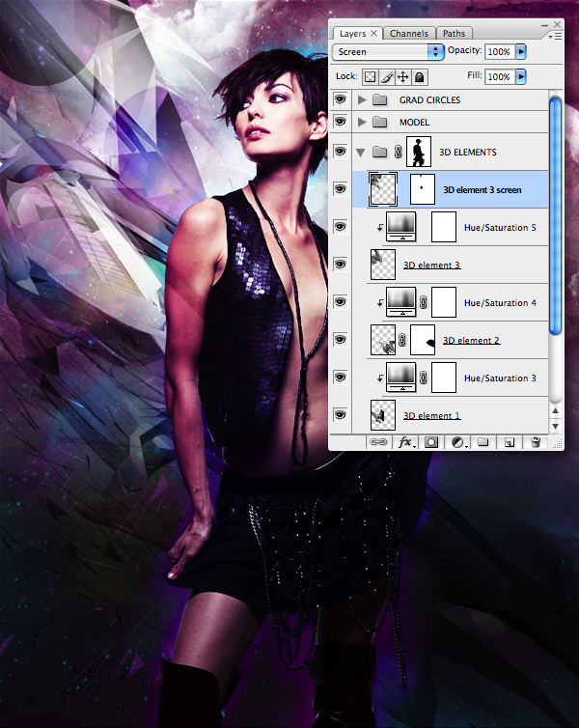
Task: Click Hue/Saturation 5 adjustment icon
Action: [401, 227]
